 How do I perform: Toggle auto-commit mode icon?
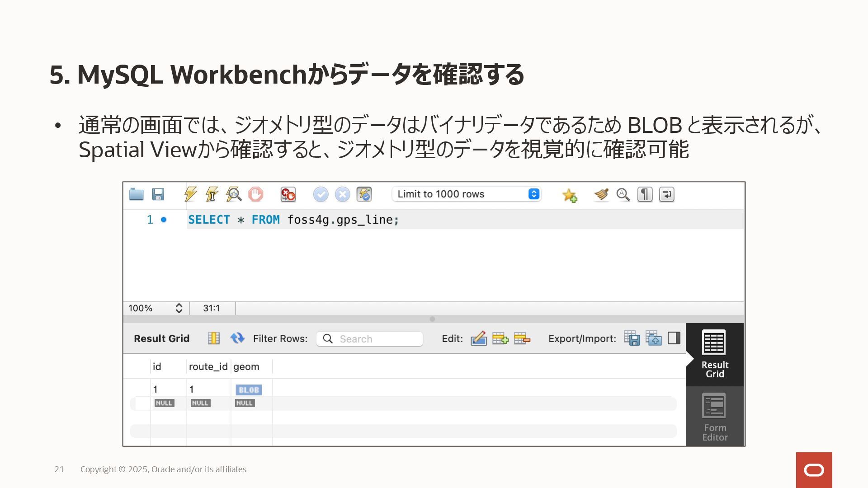[364, 194]
